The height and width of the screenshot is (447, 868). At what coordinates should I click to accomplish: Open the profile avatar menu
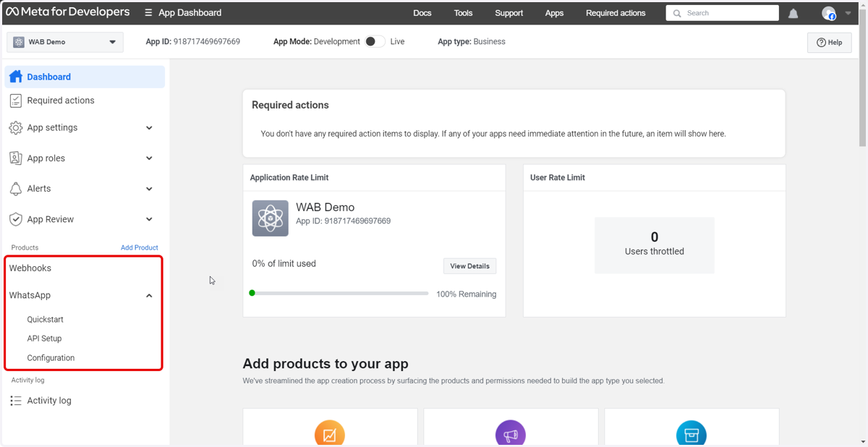coord(829,14)
